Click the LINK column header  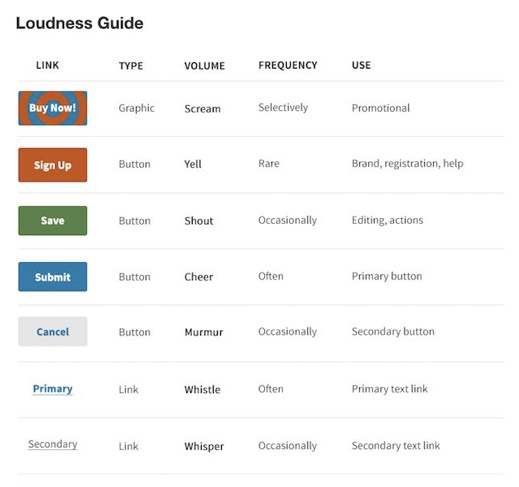pyautogui.click(x=48, y=65)
